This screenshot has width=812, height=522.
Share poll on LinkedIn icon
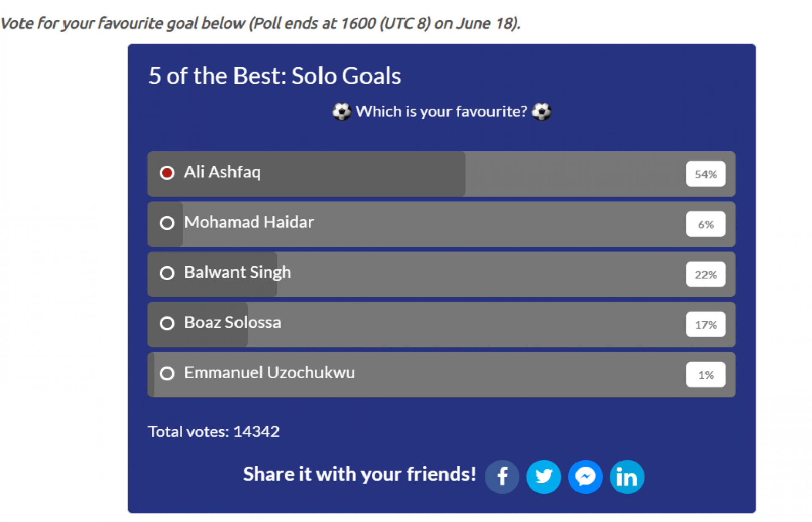626,477
